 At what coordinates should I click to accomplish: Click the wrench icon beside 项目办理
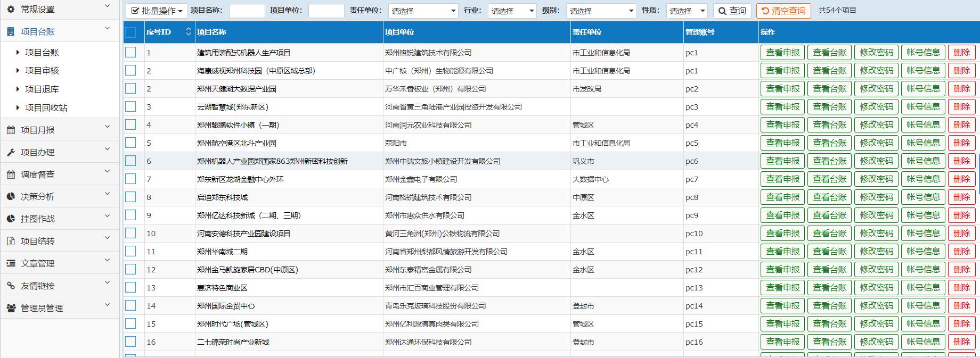click(x=11, y=152)
